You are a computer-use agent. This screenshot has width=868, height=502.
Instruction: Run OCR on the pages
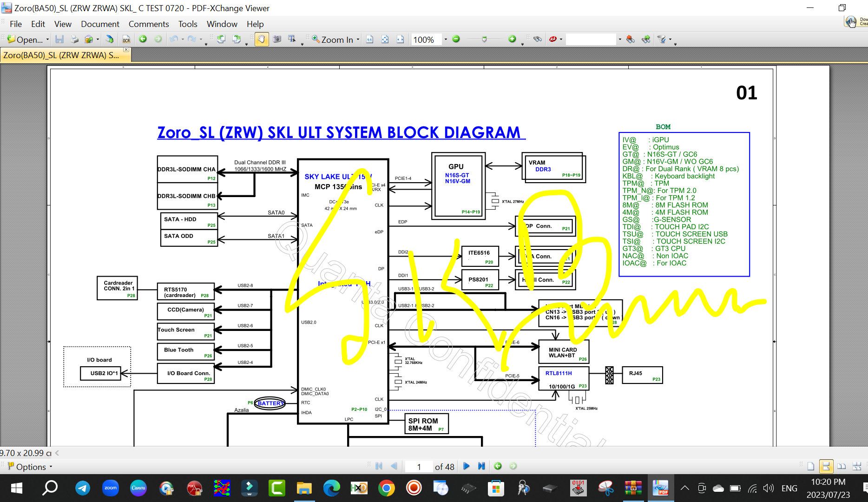(126, 40)
